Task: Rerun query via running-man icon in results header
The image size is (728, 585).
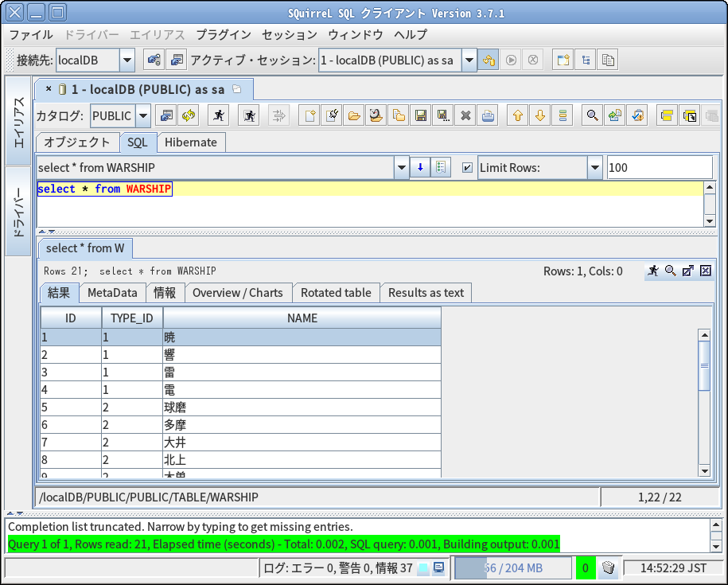Action: (653, 271)
